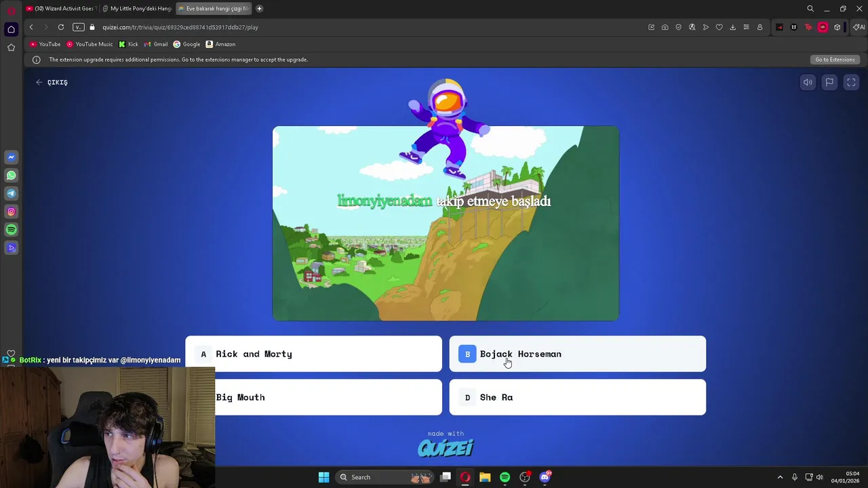Open the ad blocker shield icon
868x488 pixels.
click(x=678, y=27)
